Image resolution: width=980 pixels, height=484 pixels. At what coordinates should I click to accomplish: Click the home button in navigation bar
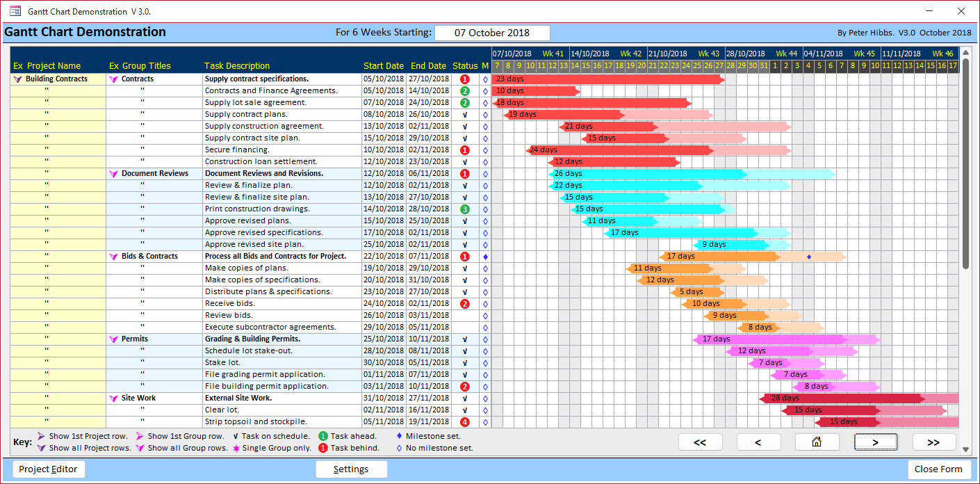(817, 442)
